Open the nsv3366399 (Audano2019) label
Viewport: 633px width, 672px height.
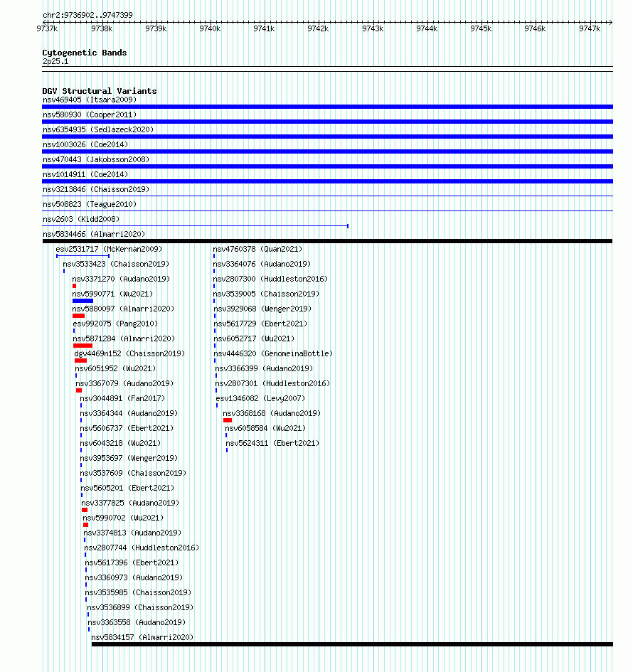[x=264, y=369]
